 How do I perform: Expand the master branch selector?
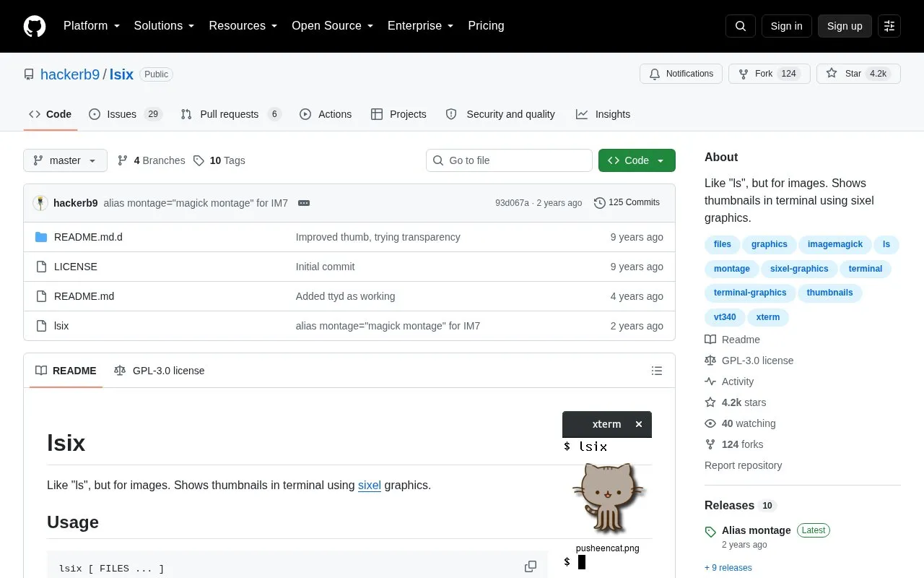pos(65,160)
